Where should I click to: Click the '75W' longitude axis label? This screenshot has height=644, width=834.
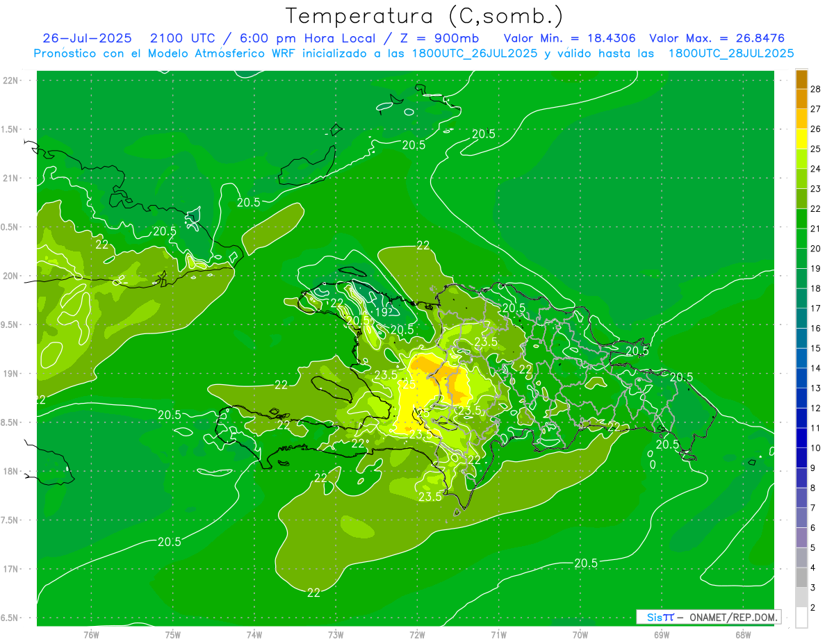tap(173, 635)
